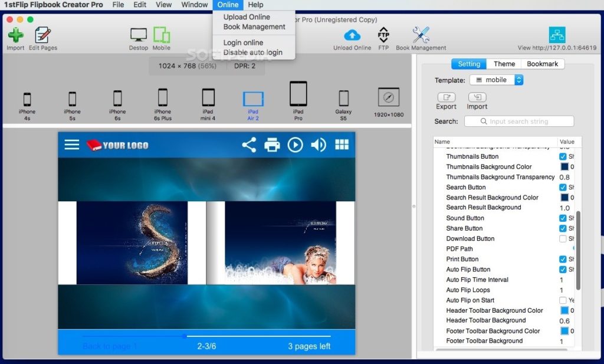Switch to the Bookmark tab
The image size is (604, 364).
coord(543,64)
